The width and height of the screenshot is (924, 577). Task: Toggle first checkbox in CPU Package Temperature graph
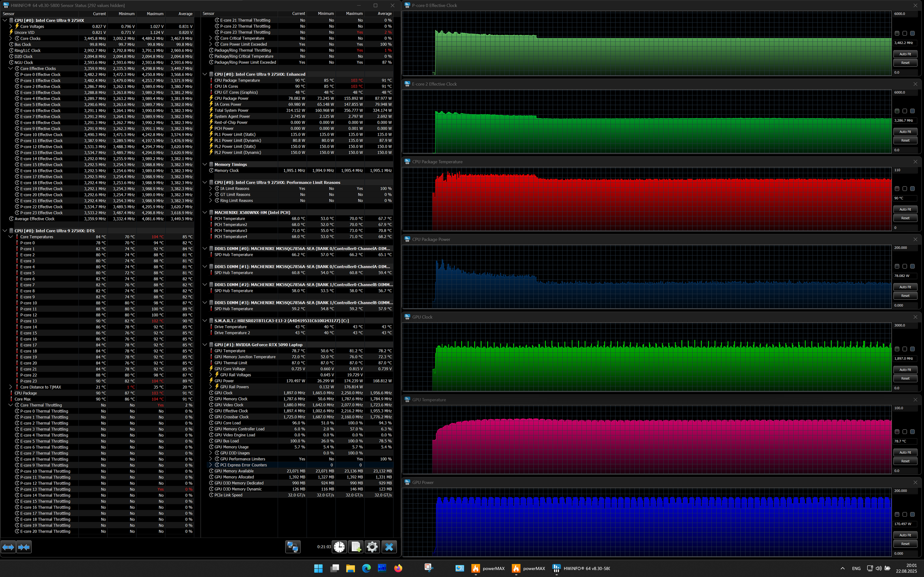click(897, 189)
